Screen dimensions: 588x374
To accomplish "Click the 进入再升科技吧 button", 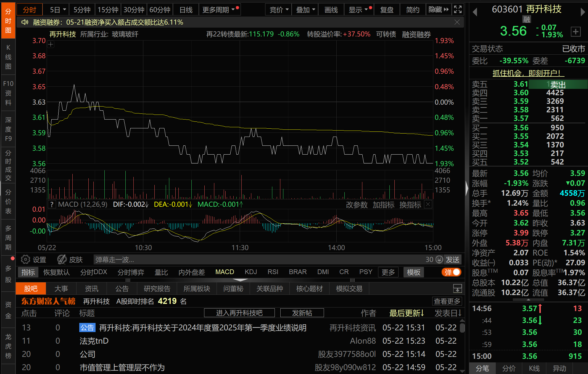I will pos(239,313).
